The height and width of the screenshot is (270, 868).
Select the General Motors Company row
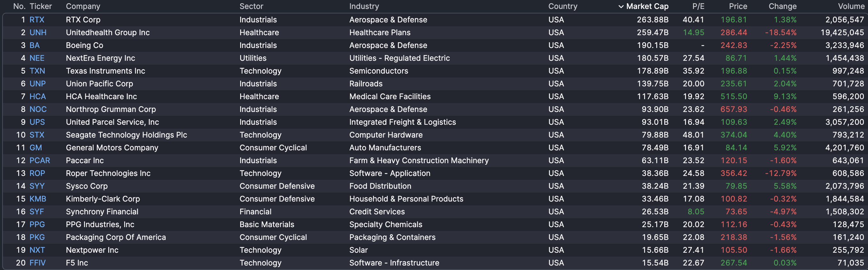[112, 148]
